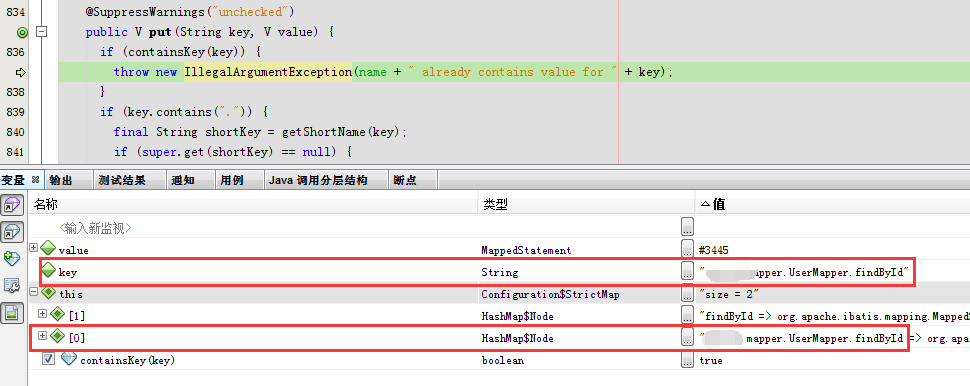Click the boolean type cell

click(502, 360)
